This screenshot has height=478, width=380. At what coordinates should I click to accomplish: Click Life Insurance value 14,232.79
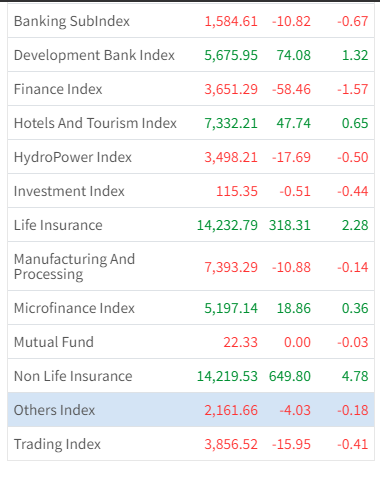[227, 225]
